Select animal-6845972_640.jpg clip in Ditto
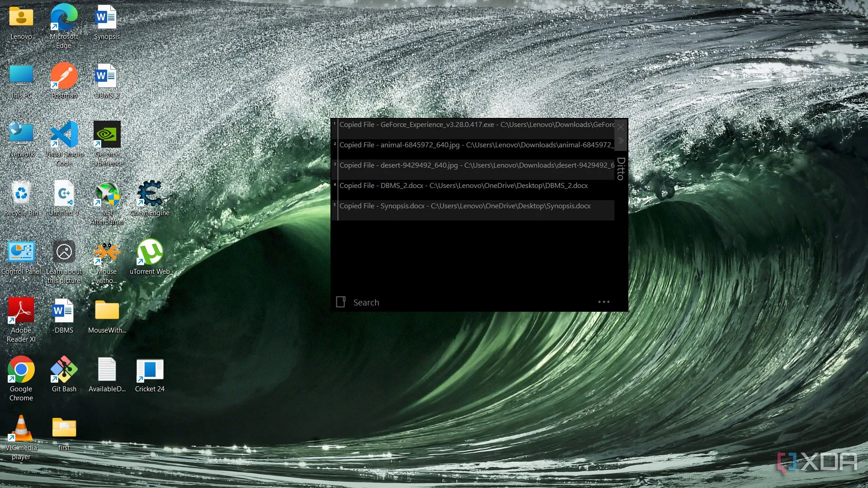 pos(473,149)
